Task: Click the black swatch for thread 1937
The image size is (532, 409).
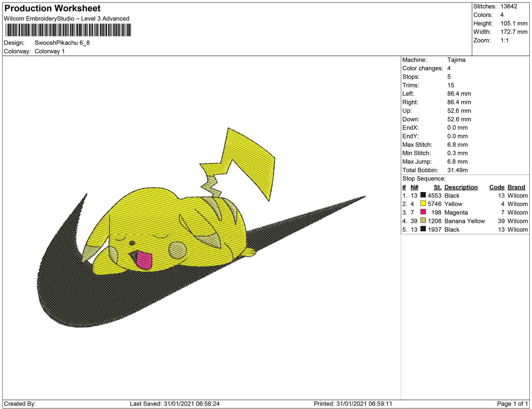Action: coord(423,229)
